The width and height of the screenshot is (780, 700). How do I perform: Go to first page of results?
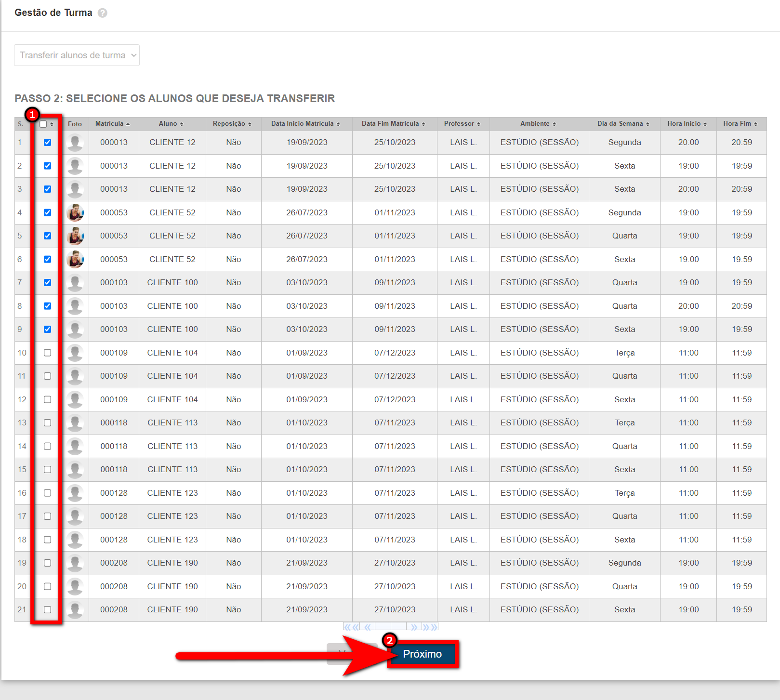(x=351, y=627)
